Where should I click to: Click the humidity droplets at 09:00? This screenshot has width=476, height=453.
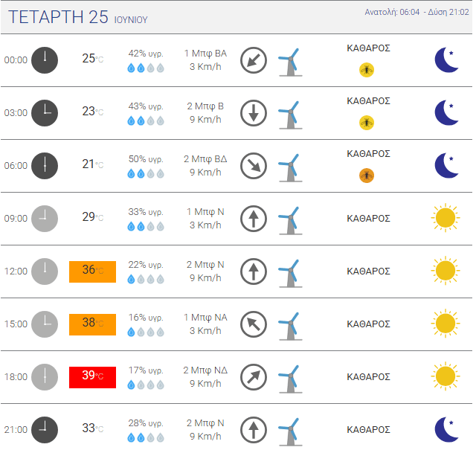coord(146,226)
